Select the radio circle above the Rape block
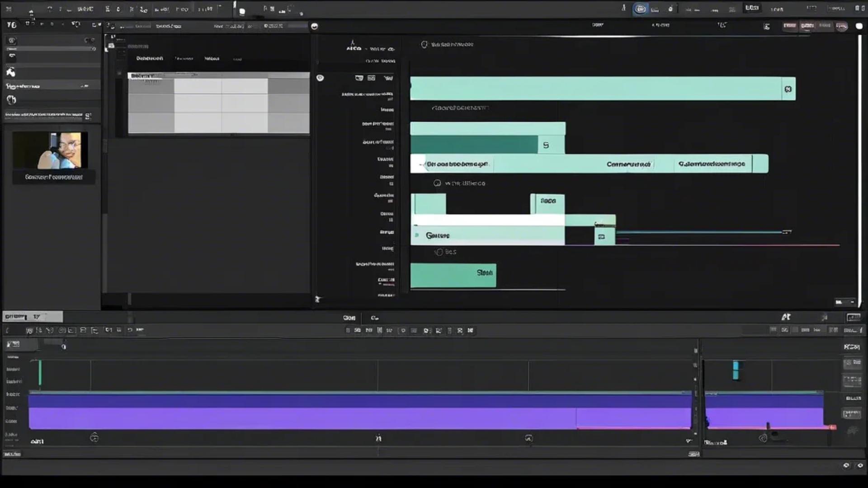The width and height of the screenshot is (868, 488). [x=437, y=183]
